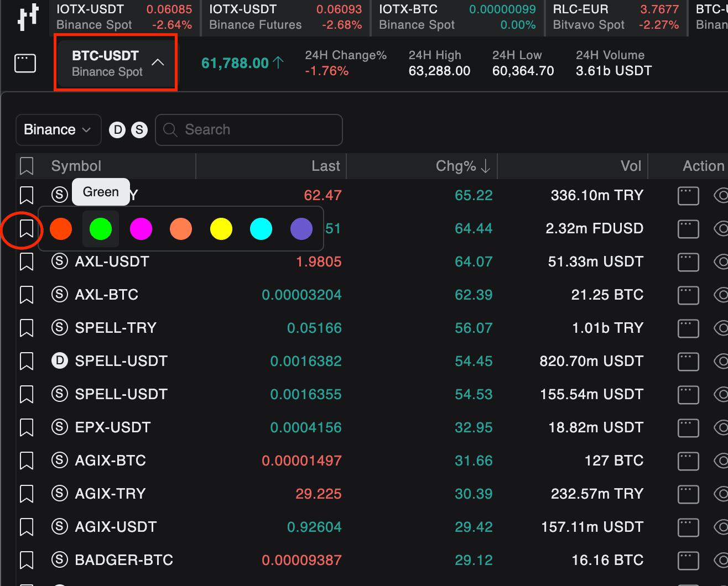This screenshot has width=728, height=586.
Task: Bookmark the SPELL-USDT row with 0.0016355 price
Action: 27,394
